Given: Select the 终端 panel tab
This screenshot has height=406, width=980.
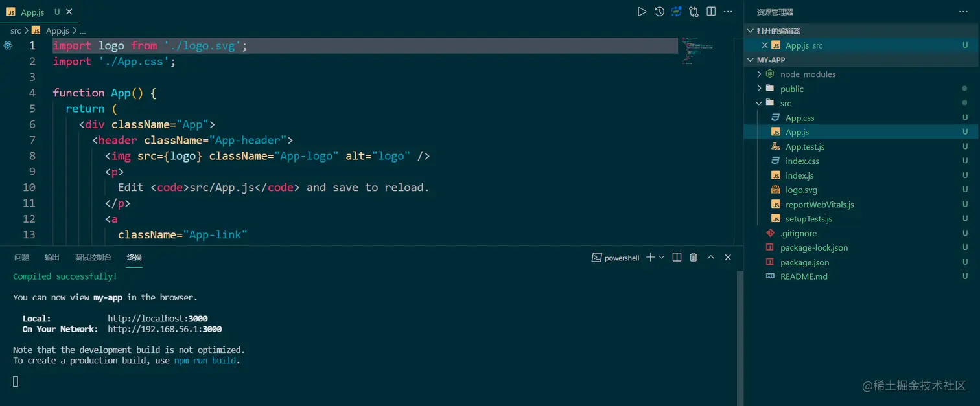Looking at the screenshot, I should pos(134,257).
